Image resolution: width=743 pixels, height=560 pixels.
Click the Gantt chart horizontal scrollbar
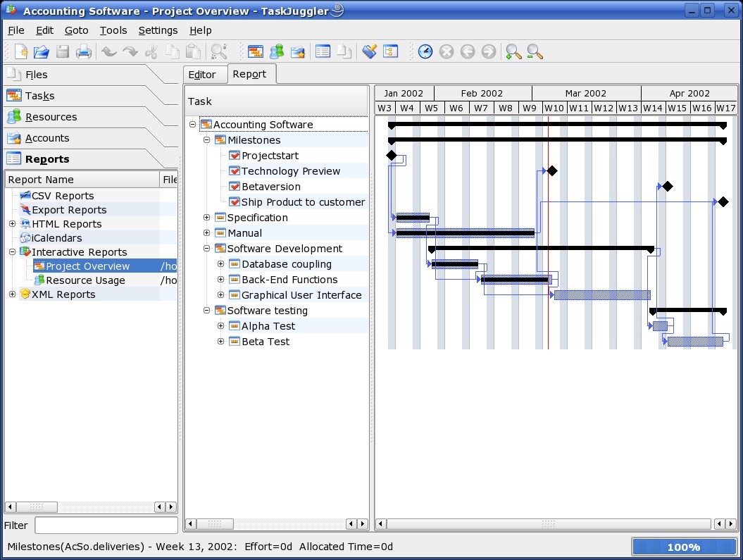[548, 523]
